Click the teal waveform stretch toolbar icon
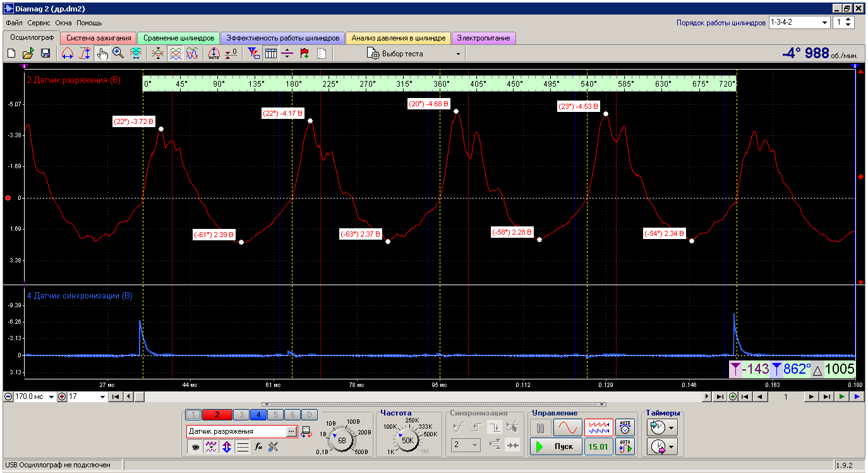868x473 pixels. coord(135,54)
